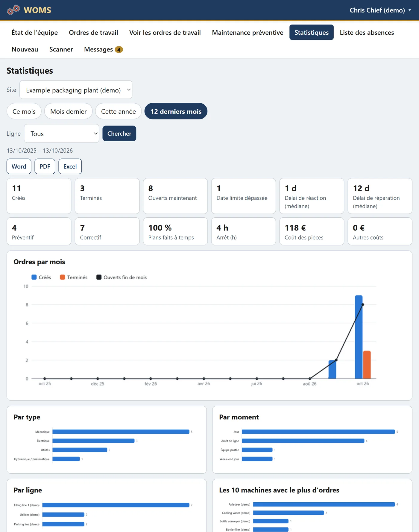This screenshot has width=419, height=532.
Task: Click the Chercher button
Action: click(x=119, y=134)
